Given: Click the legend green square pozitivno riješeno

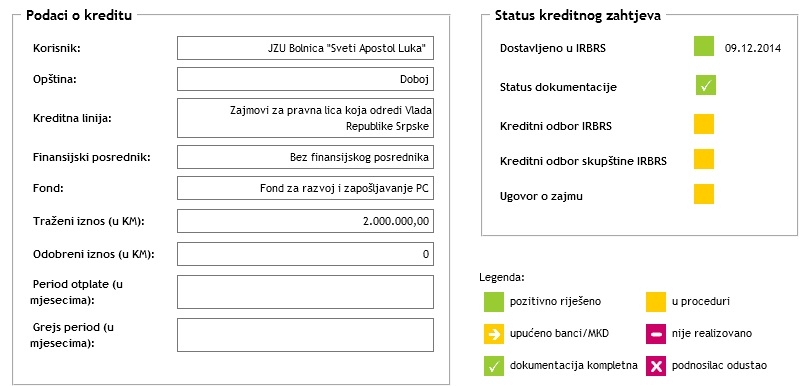Looking at the screenshot, I should tap(493, 302).
